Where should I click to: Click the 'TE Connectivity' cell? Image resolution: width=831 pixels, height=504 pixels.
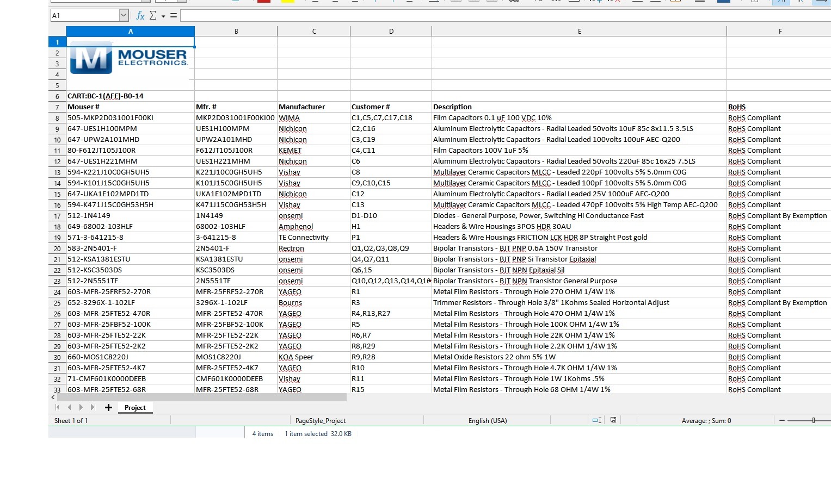314,238
